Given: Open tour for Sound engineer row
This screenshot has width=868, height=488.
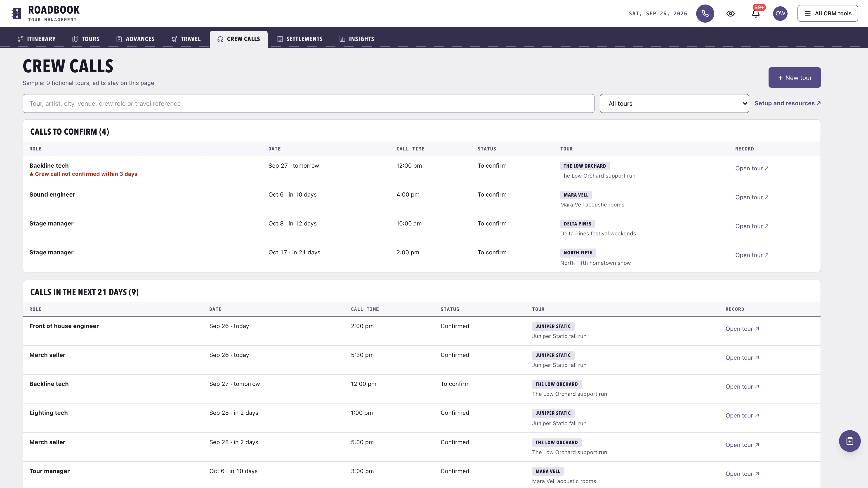Looking at the screenshot, I should click(x=752, y=197).
